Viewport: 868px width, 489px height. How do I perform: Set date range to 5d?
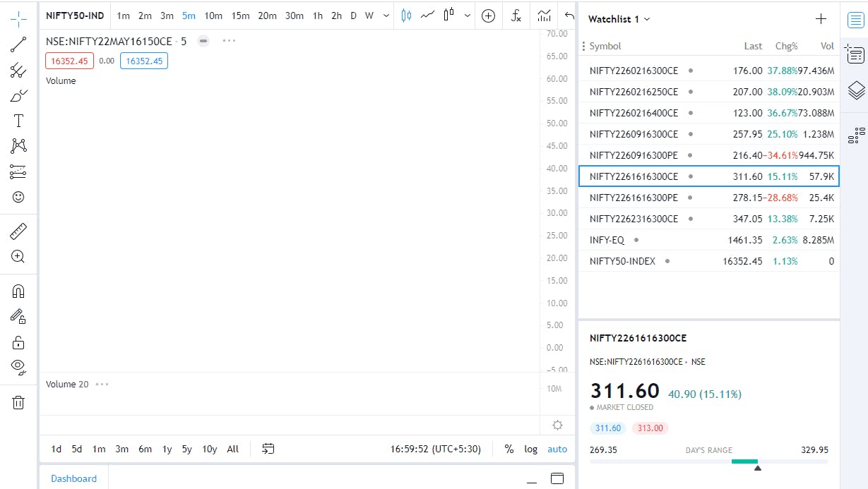(x=77, y=449)
